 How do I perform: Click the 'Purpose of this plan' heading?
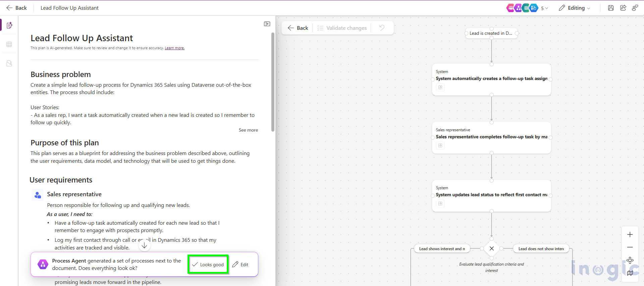[65, 143]
